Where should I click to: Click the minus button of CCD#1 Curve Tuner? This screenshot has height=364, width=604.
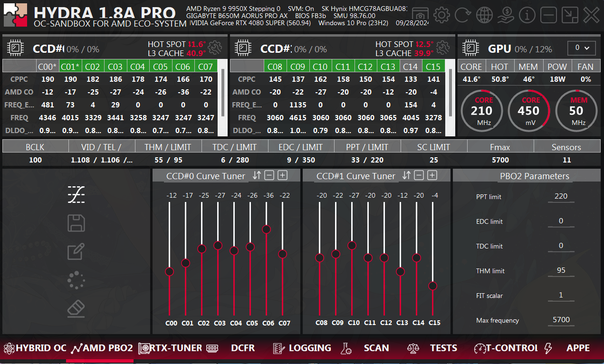click(419, 175)
